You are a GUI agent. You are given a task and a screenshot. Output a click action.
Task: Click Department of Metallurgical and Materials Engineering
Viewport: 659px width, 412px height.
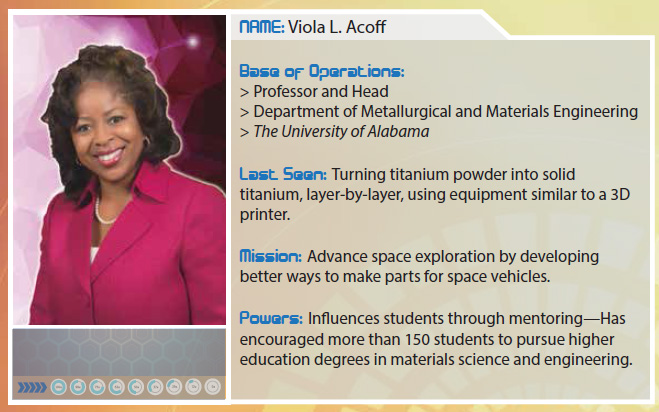(x=445, y=111)
